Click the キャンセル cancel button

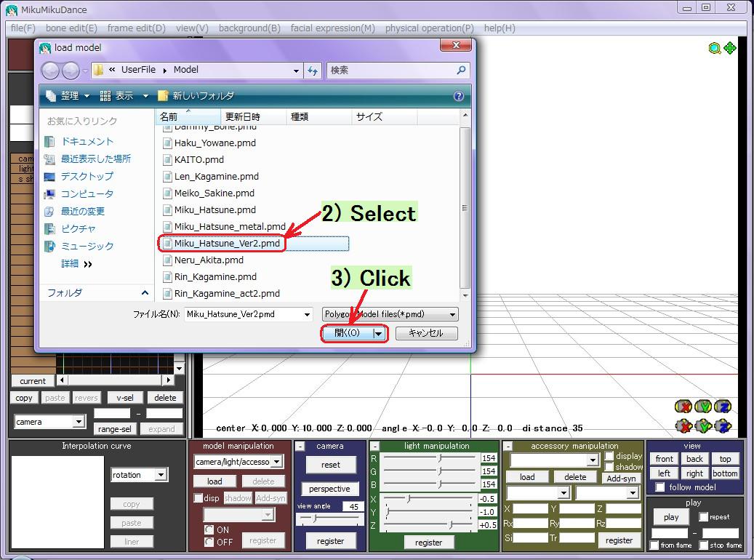426,333
